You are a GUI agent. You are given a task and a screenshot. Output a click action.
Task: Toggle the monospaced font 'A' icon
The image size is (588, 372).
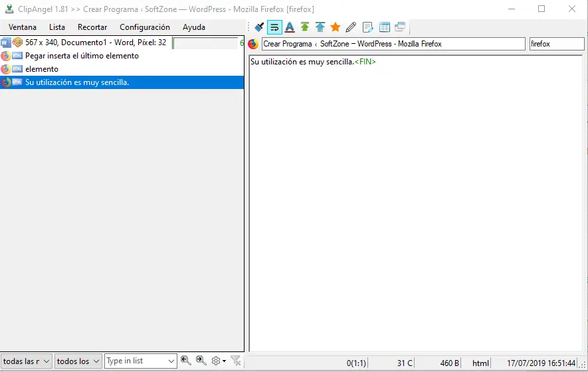[x=290, y=27]
